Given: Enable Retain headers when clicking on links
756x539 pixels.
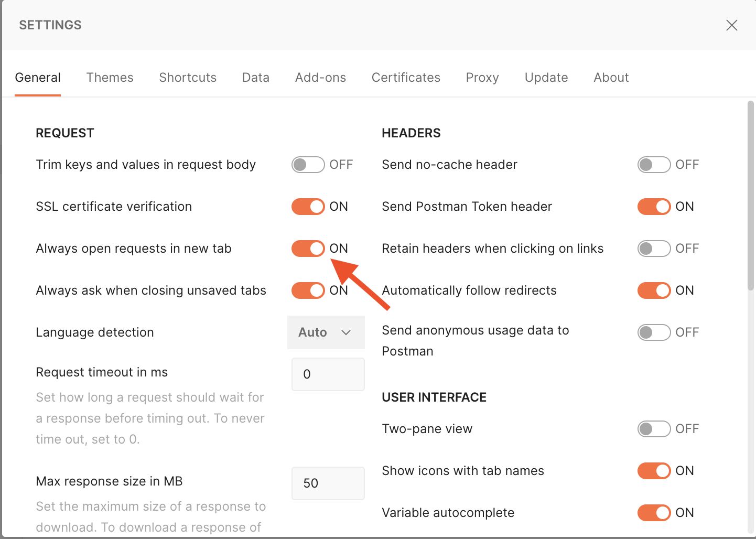Looking at the screenshot, I should 654,248.
